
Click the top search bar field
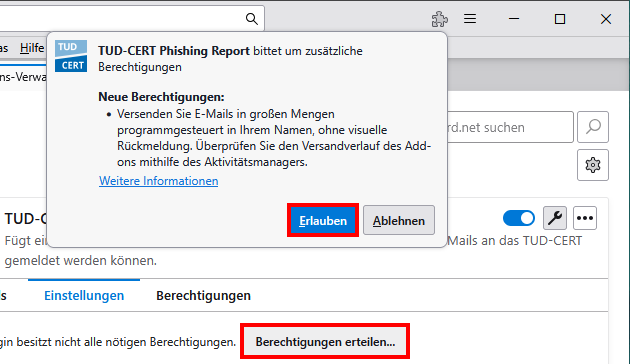click(132, 18)
